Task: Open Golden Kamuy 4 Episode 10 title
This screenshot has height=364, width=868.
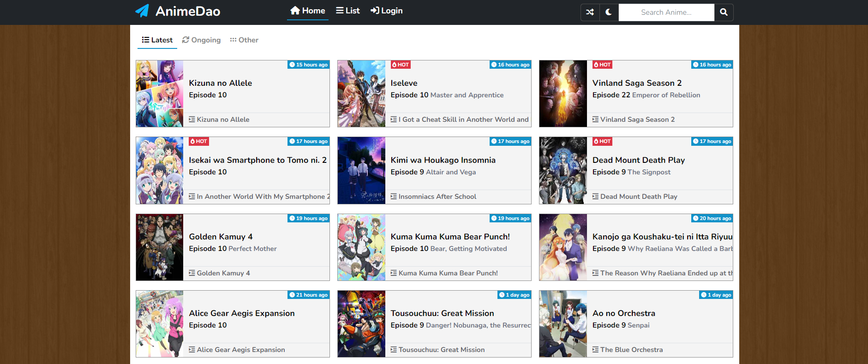Action: (x=221, y=237)
